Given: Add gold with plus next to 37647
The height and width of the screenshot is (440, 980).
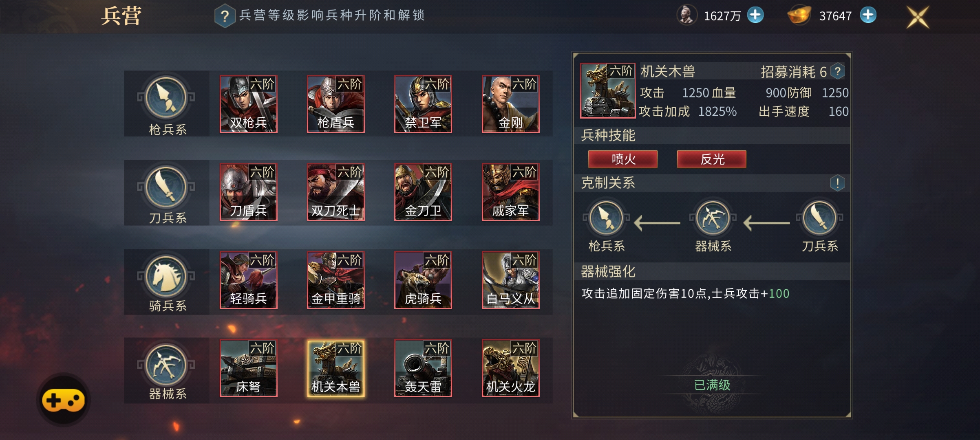Looking at the screenshot, I should [868, 15].
